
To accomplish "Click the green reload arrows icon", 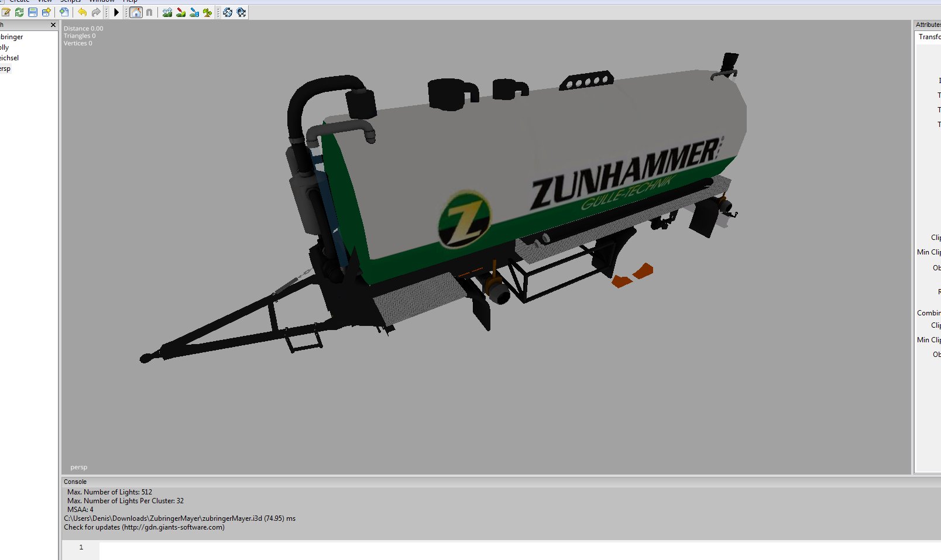I will (x=19, y=12).
